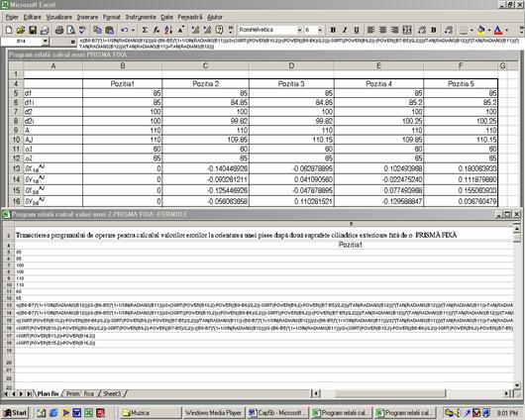Open the Inserare menu
Screen dimensions: 525x420
click(x=88, y=17)
